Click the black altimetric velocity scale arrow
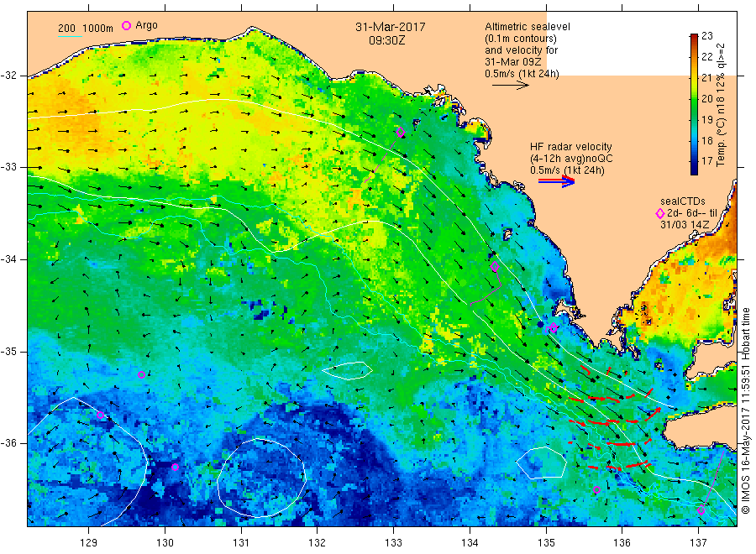This screenshot has width=756, height=554. pos(511,86)
